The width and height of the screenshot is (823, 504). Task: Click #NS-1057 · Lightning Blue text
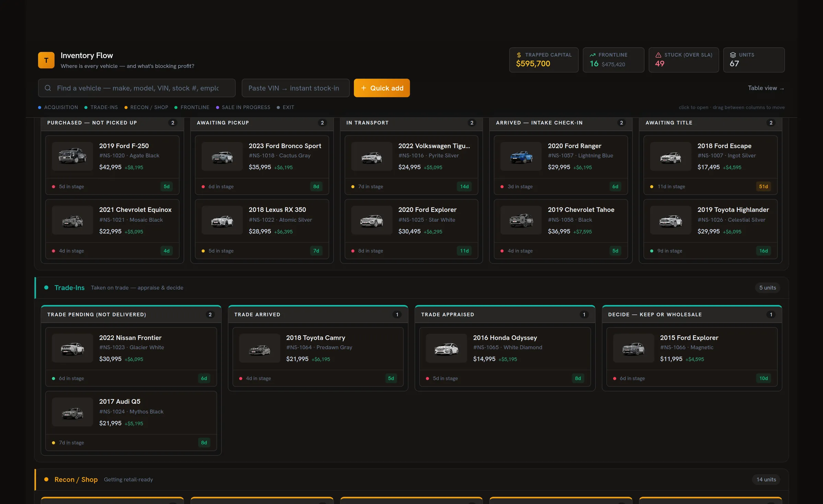pos(580,155)
